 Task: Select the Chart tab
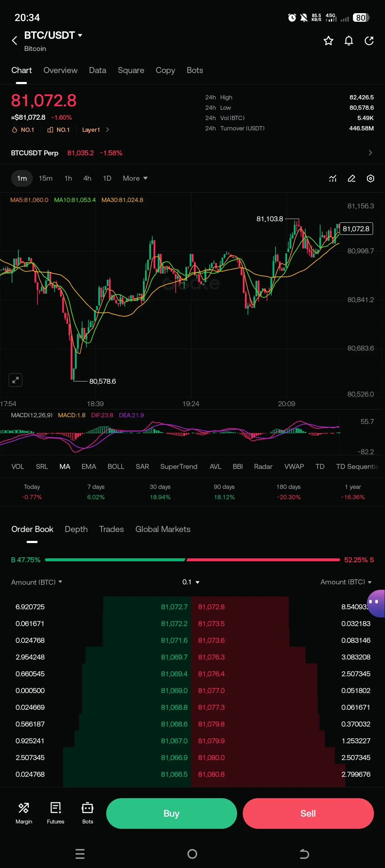tap(21, 70)
